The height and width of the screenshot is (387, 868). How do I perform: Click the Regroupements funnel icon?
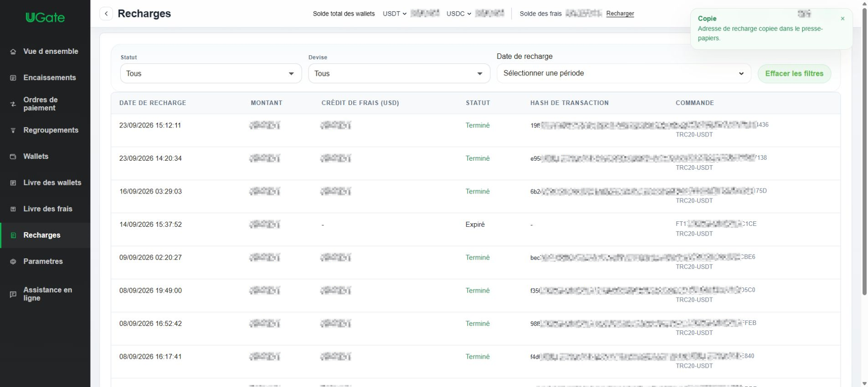tap(13, 130)
